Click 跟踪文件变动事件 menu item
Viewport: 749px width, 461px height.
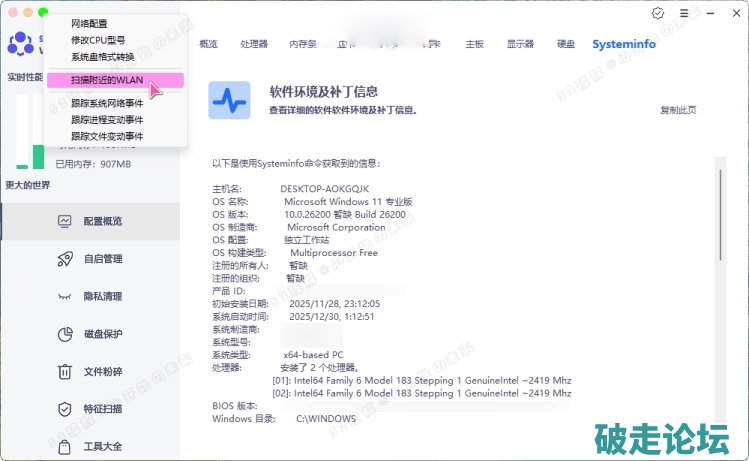pos(107,136)
